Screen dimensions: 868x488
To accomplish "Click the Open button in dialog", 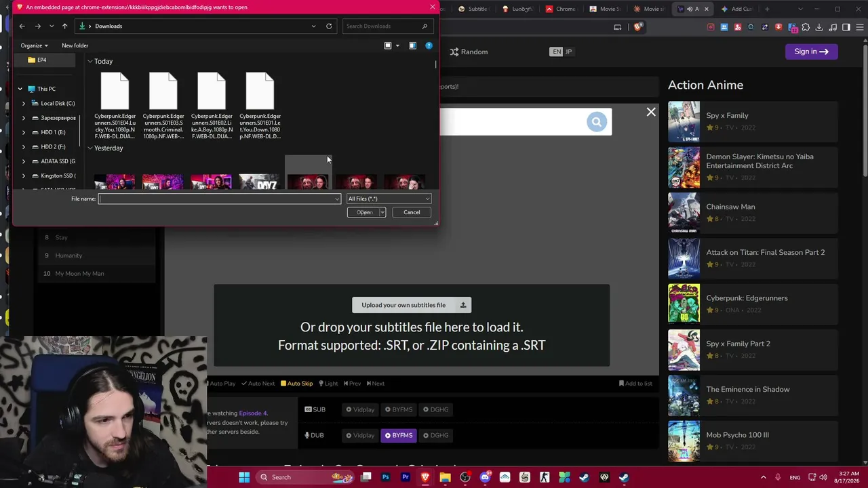I will click(363, 212).
